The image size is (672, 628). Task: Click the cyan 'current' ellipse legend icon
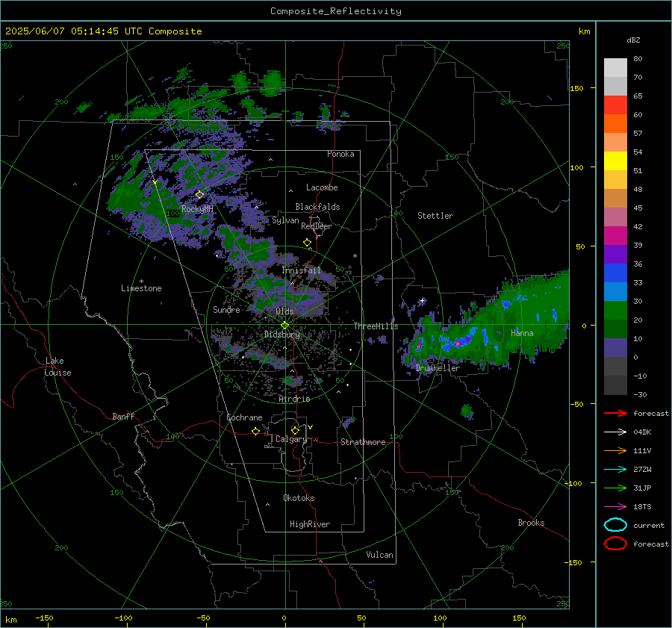pos(615,525)
